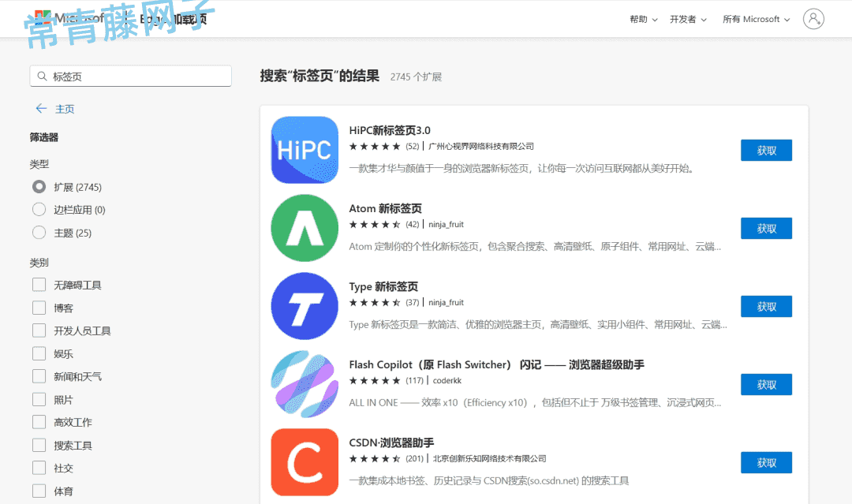Open the Type new tab blue icon

pos(305,306)
